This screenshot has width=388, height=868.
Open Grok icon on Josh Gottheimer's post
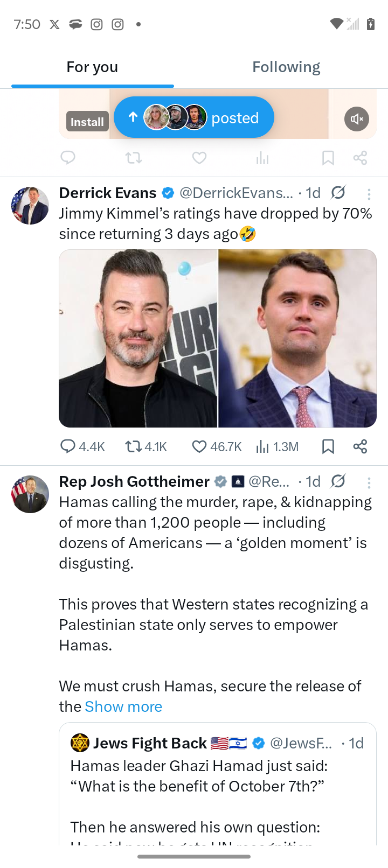point(338,481)
